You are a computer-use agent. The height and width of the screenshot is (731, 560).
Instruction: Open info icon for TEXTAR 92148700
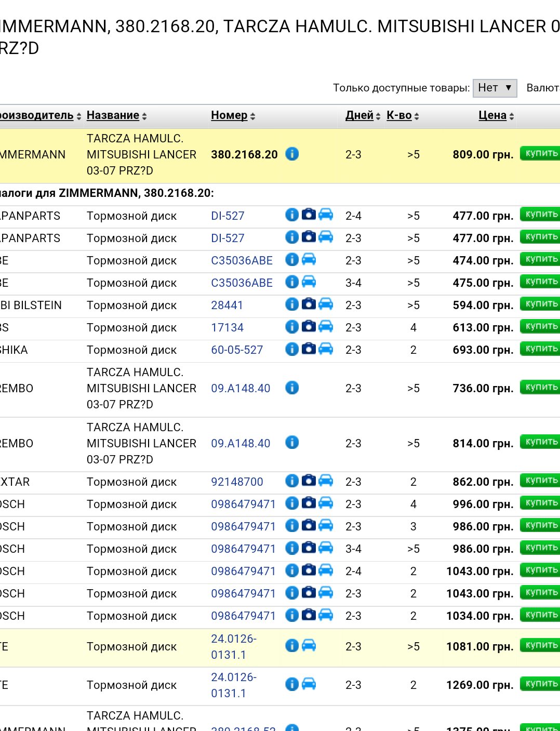[292, 481]
